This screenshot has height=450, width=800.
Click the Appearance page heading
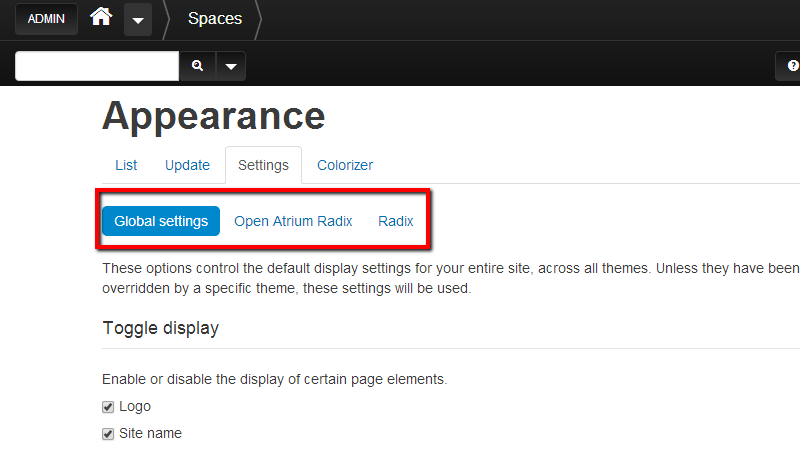[213, 117]
